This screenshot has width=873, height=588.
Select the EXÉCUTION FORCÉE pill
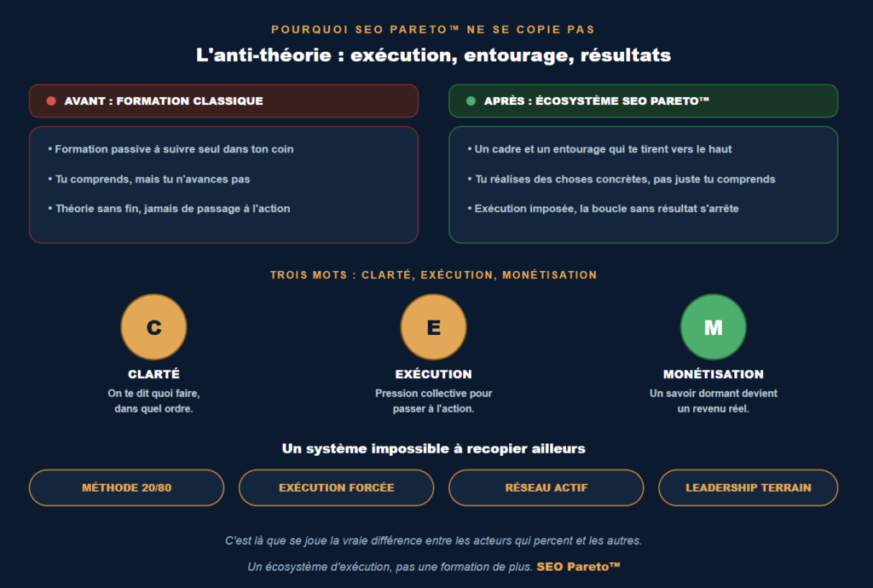coord(336,487)
